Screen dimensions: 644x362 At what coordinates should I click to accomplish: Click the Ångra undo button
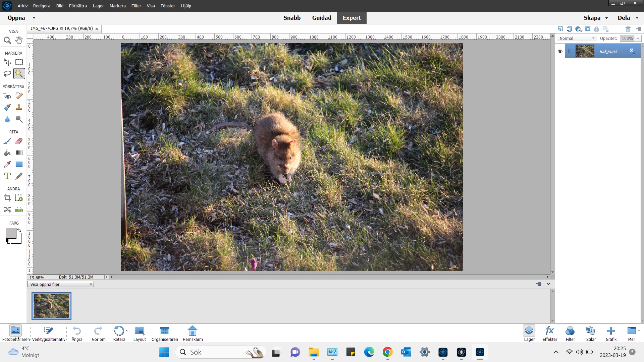[x=77, y=333]
